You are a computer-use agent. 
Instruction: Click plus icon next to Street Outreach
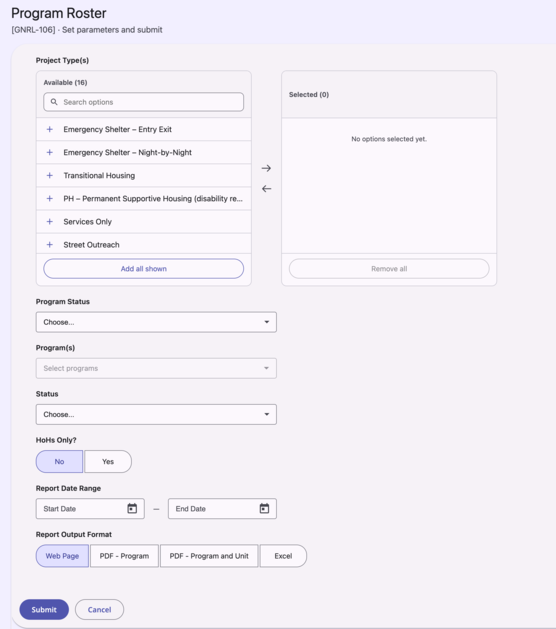(50, 245)
